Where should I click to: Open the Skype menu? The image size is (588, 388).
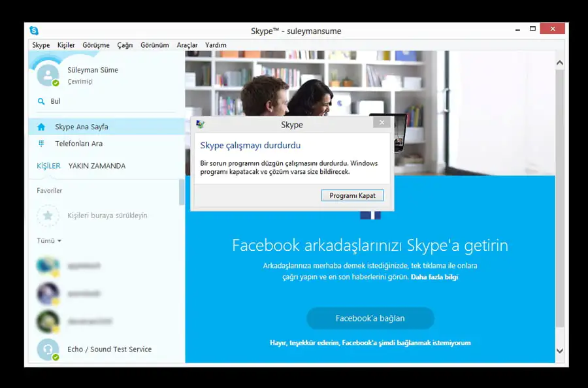coord(41,45)
